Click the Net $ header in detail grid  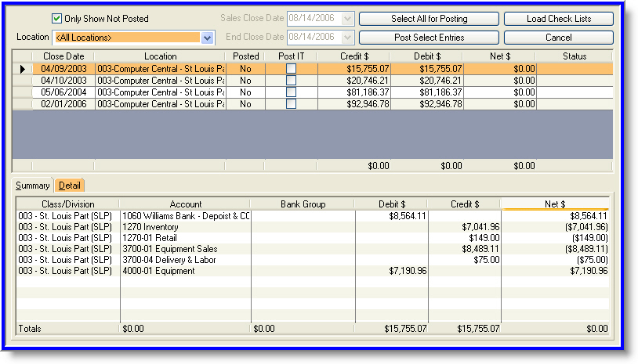555,204
